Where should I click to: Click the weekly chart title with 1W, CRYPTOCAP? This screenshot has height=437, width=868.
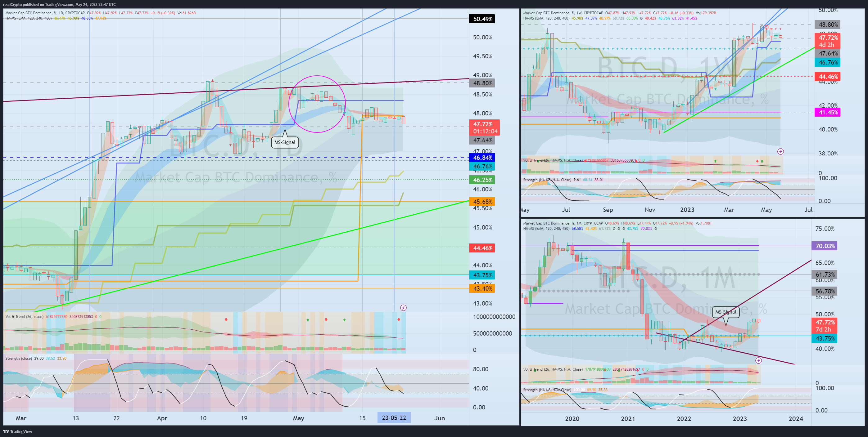tap(563, 13)
